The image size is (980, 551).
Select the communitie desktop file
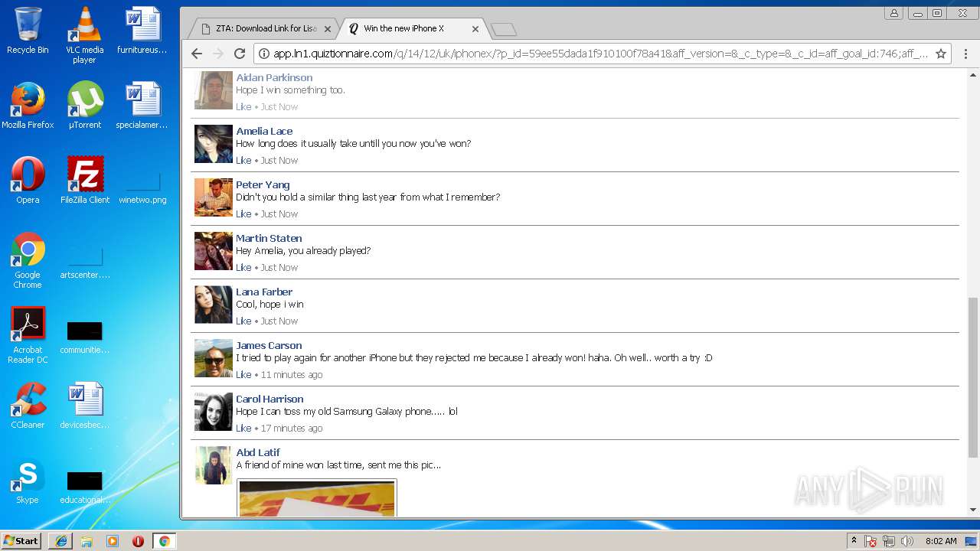[84, 337]
